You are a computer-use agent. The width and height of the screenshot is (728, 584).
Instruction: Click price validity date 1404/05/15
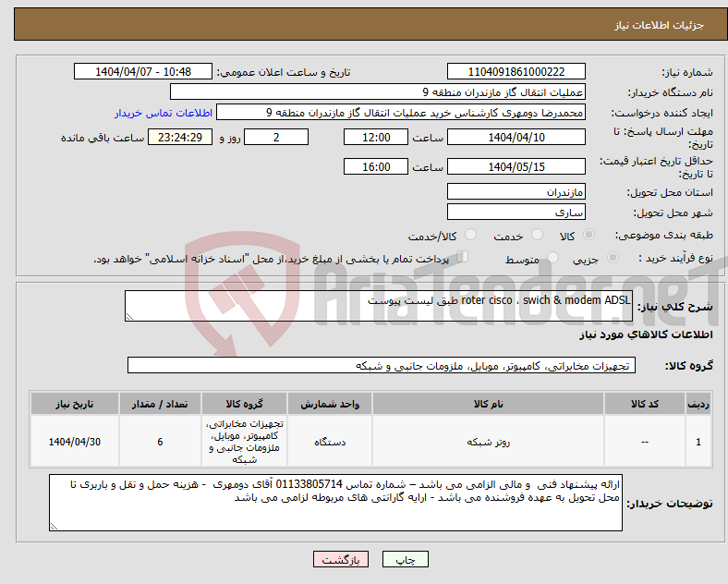(516, 166)
